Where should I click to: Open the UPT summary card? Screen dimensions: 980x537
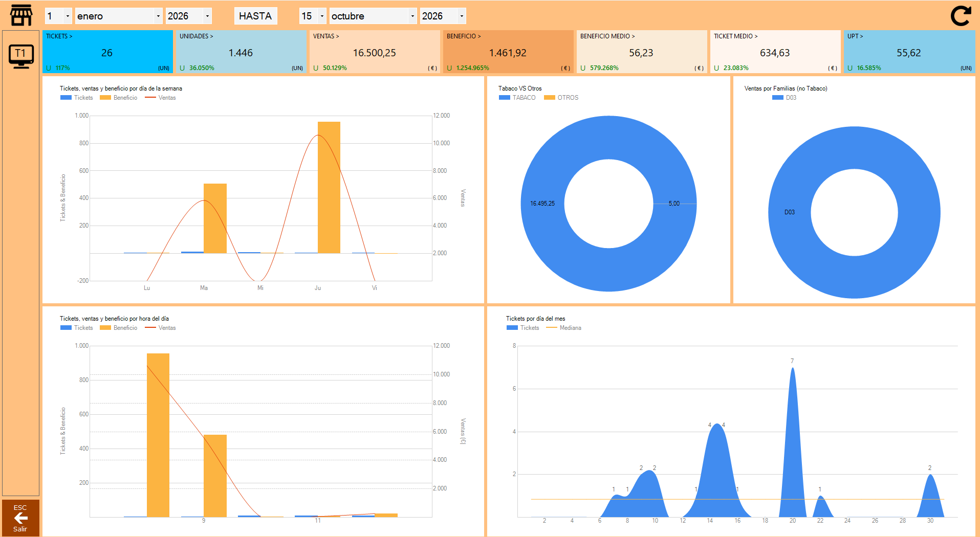click(909, 52)
